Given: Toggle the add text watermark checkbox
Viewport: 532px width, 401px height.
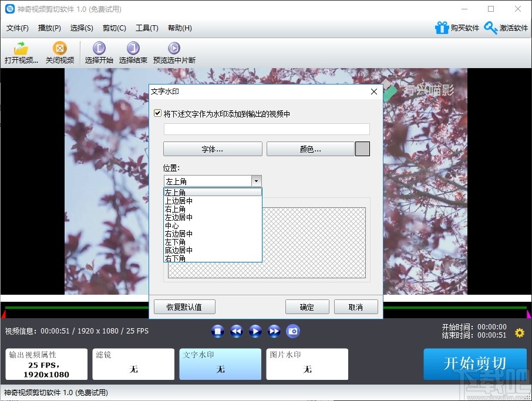Looking at the screenshot, I should [157, 113].
